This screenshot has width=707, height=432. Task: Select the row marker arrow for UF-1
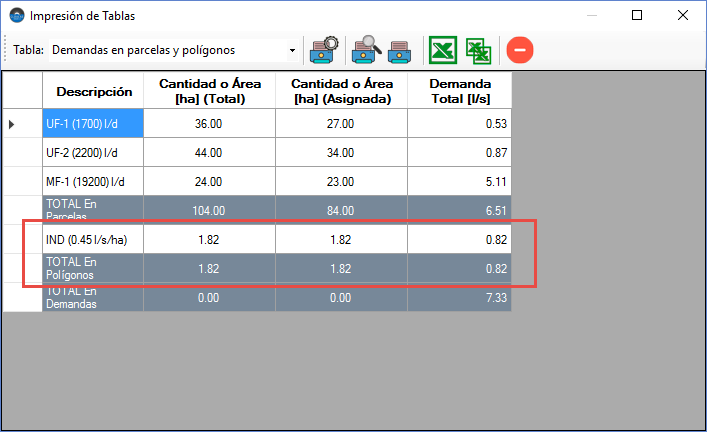pyautogui.click(x=12, y=124)
